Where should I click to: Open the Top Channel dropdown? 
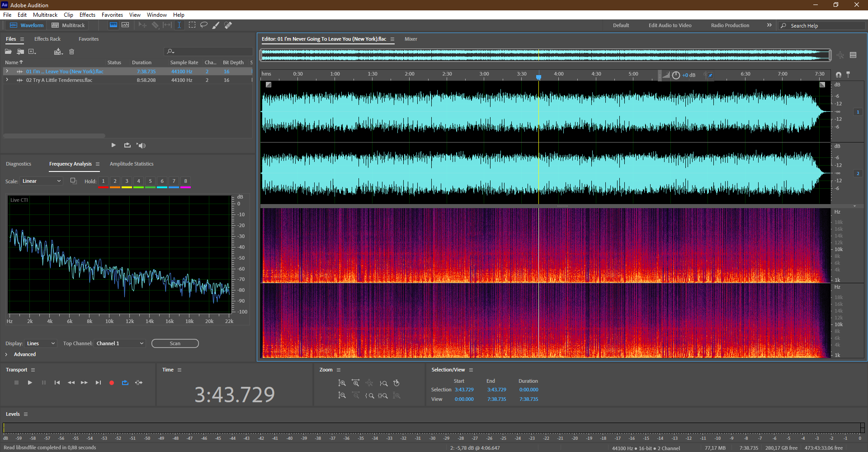pyautogui.click(x=120, y=343)
